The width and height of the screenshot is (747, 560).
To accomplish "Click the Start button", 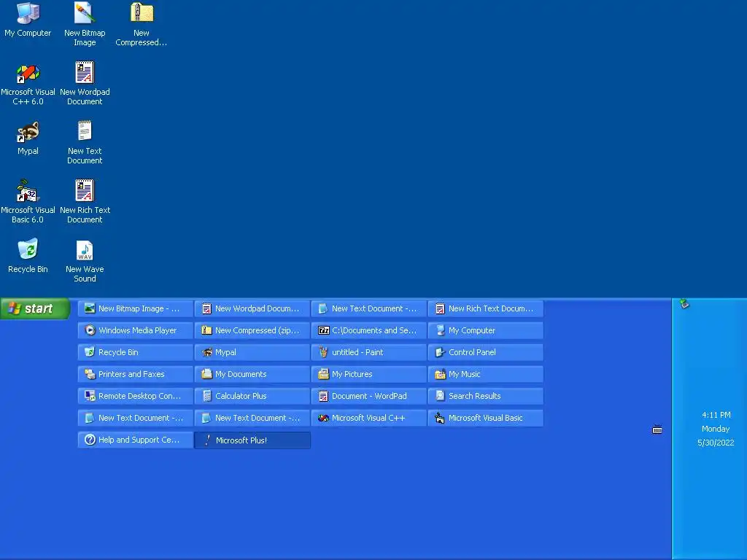I will 35,308.
